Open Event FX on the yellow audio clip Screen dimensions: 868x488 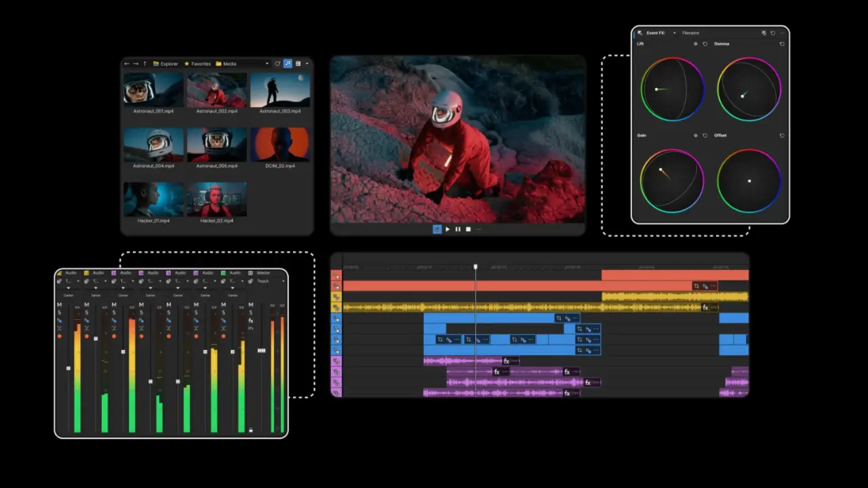705,307
